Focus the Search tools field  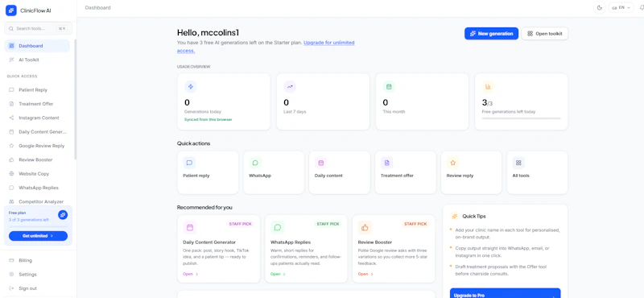38,28
